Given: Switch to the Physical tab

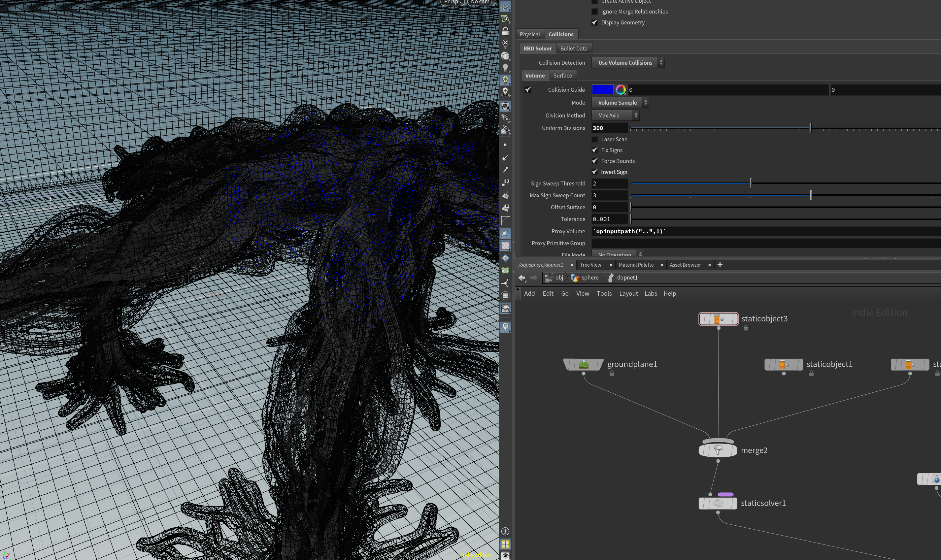Looking at the screenshot, I should coord(529,34).
